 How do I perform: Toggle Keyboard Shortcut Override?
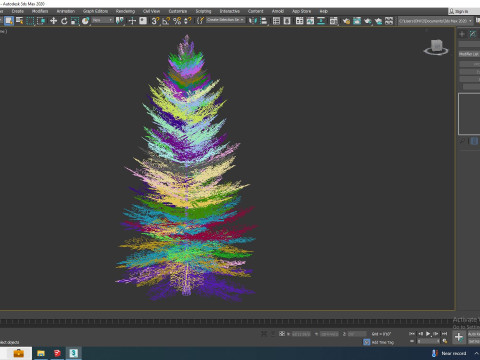143,21
